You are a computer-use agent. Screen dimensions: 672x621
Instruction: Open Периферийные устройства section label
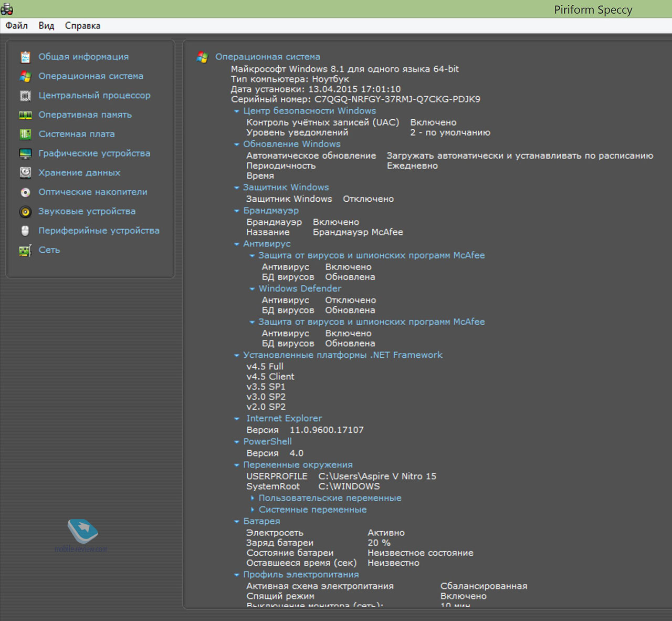[x=99, y=231]
